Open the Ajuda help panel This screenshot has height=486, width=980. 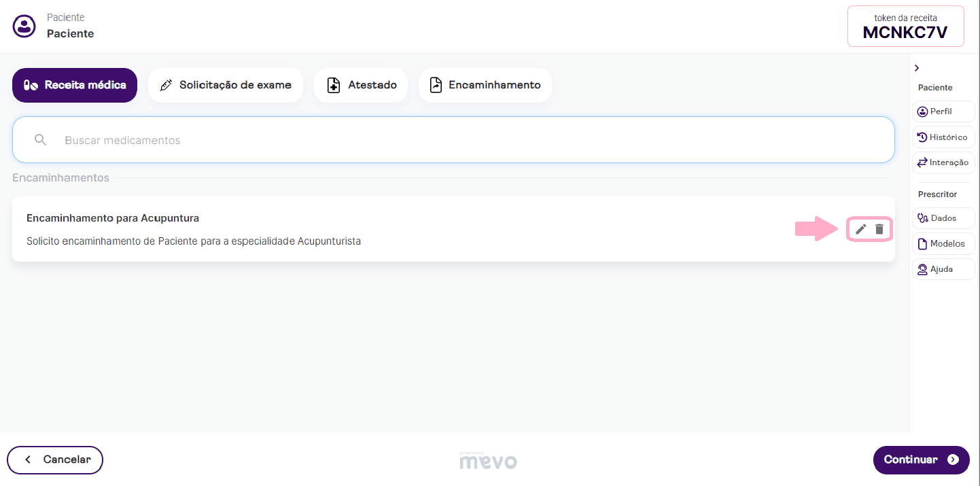click(943, 269)
